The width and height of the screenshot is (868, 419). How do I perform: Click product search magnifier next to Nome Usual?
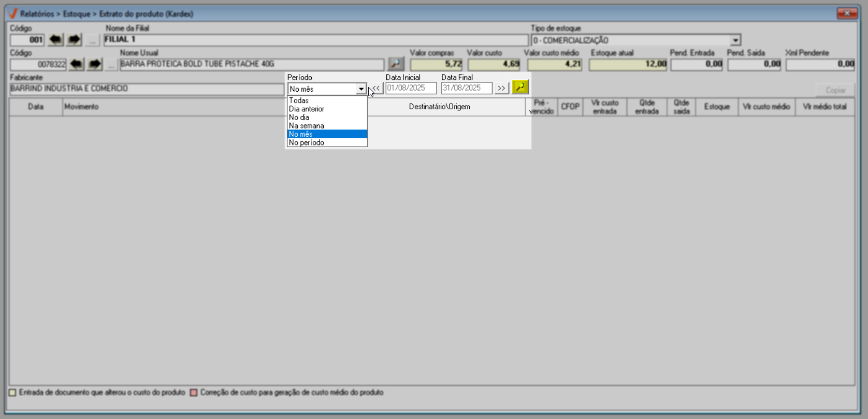pos(396,64)
